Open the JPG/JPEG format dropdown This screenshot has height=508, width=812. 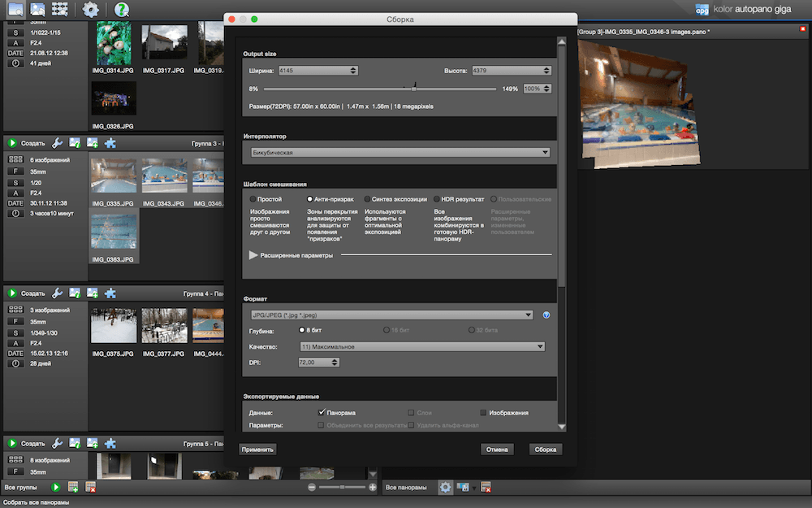click(391, 315)
